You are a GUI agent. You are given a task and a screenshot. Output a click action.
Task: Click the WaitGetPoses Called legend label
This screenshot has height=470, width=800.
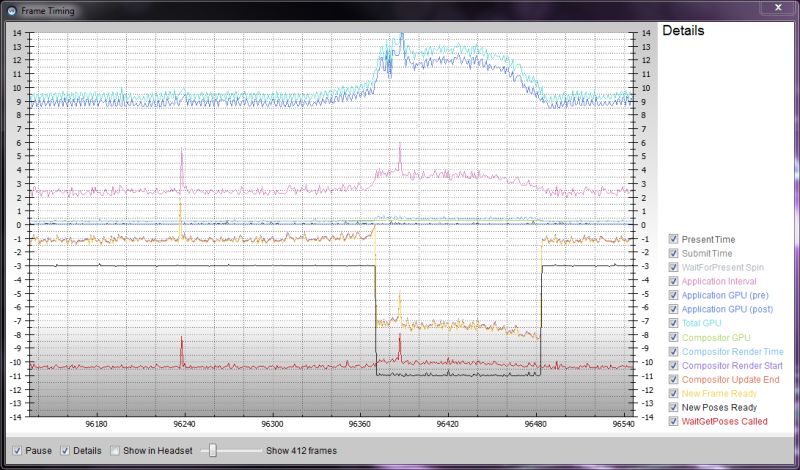[x=724, y=422]
